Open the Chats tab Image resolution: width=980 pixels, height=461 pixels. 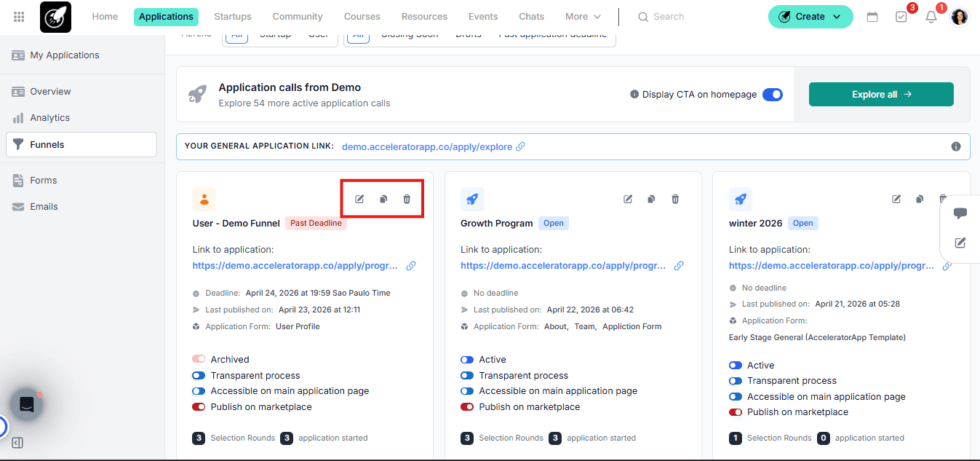pos(532,17)
